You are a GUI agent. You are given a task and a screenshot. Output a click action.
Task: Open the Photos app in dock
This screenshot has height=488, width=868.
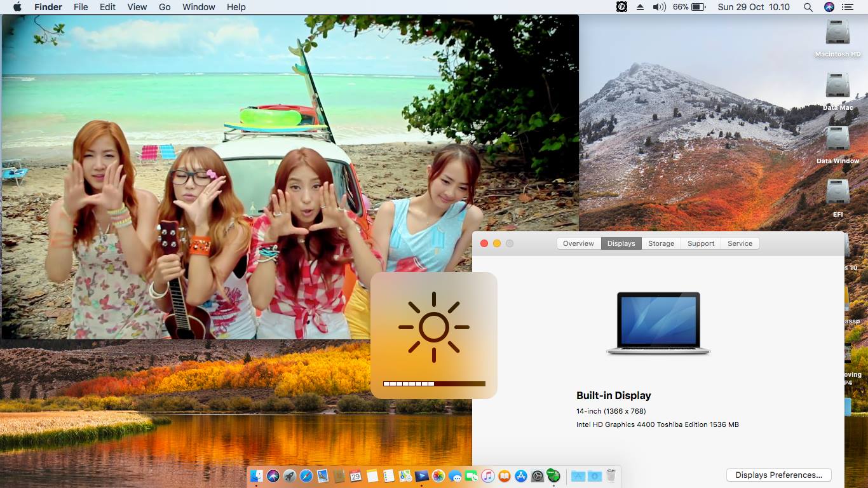[x=438, y=476]
